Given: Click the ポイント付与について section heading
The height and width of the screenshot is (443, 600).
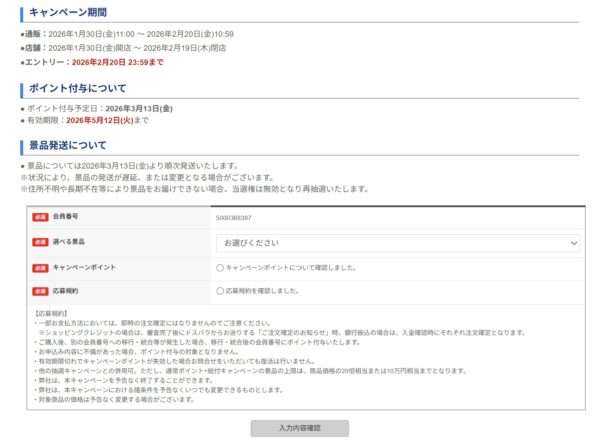Looking at the screenshot, I should click(x=78, y=88).
